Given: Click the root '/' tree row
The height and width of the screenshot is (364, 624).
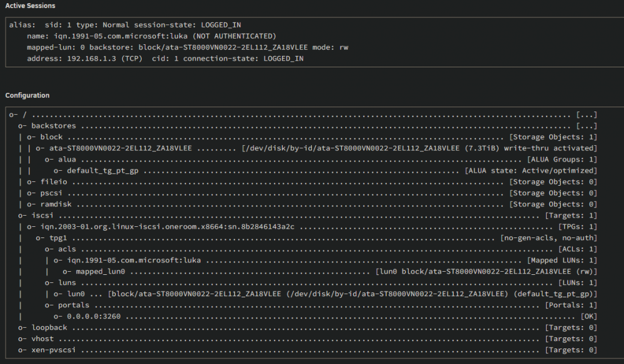Looking at the screenshot, I should tap(303, 115).
